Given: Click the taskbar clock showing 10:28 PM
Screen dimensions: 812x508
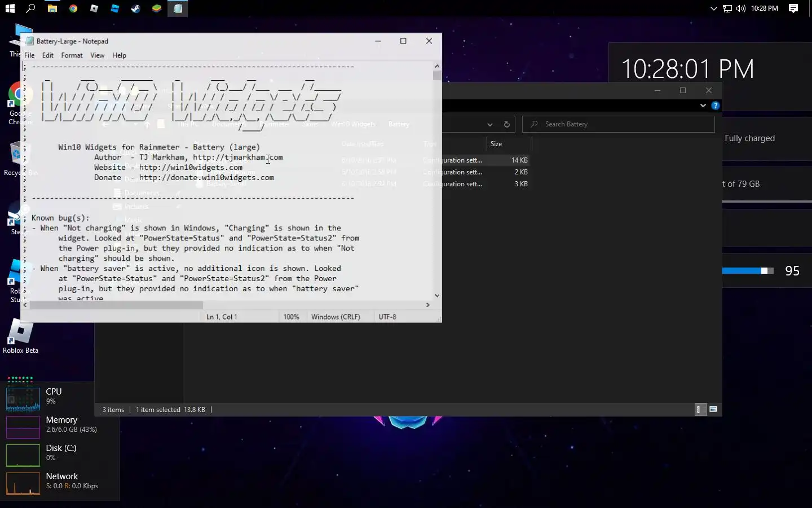Looking at the screenshot, I should click(x=765, y=8).
